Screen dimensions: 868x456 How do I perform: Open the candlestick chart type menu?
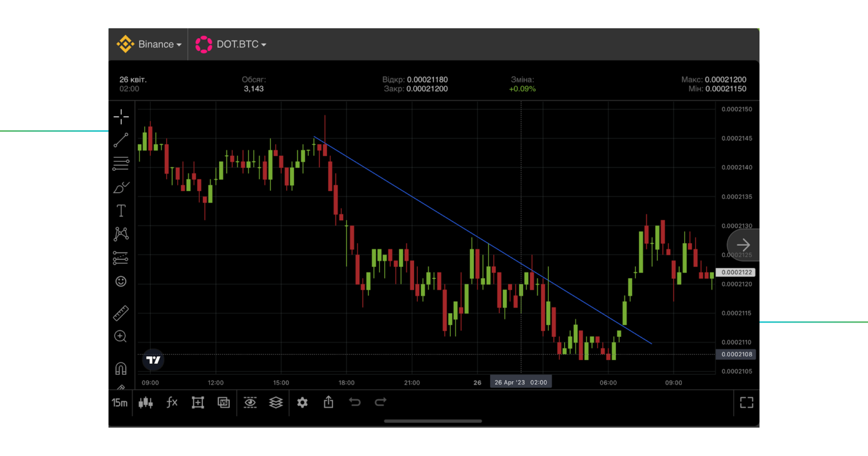pos(146,403)
